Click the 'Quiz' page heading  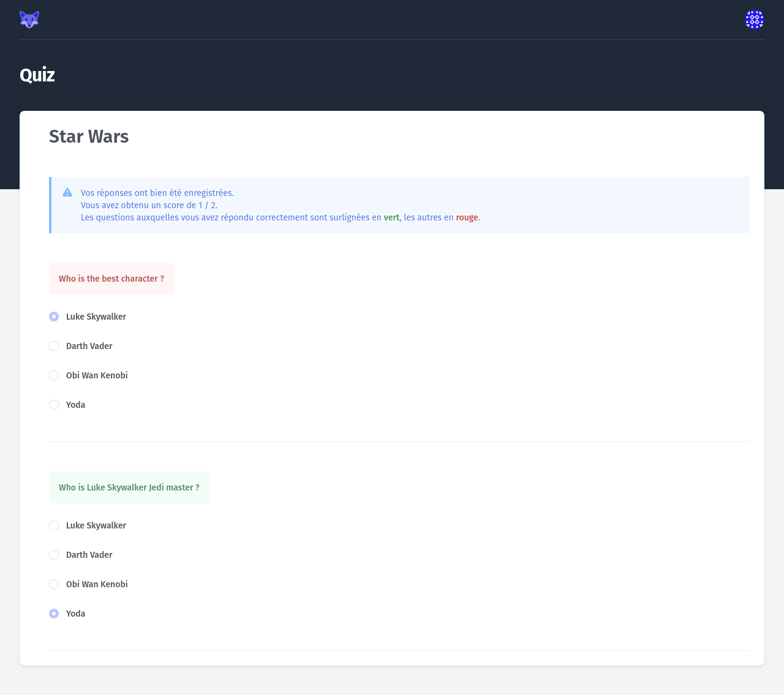[37, 75]
